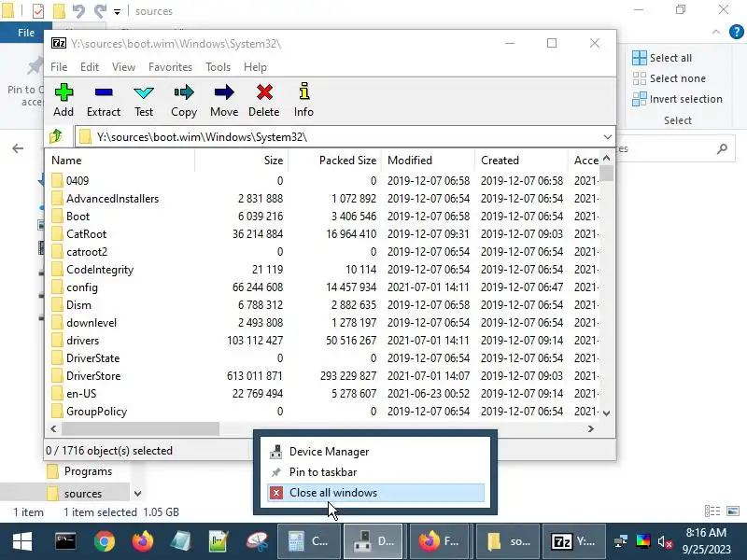Run the Test archive tool
Viewport: 747px width, 560px height.
[x=144, y=92]
